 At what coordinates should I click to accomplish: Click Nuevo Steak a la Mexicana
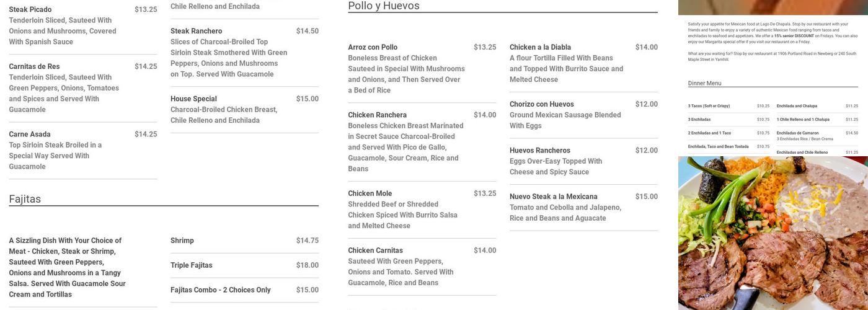point(554,197)
